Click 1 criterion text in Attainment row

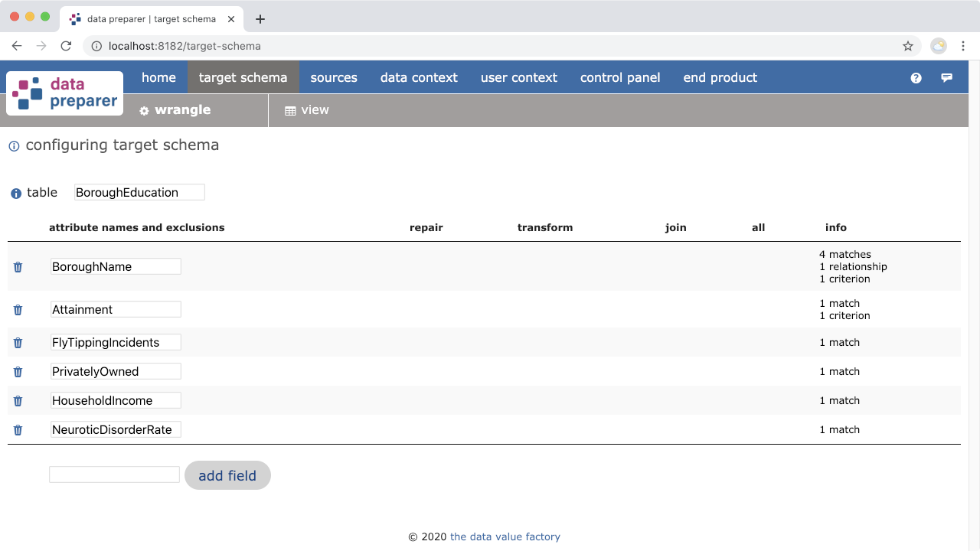pyautogui.click(x=844, y=316)
